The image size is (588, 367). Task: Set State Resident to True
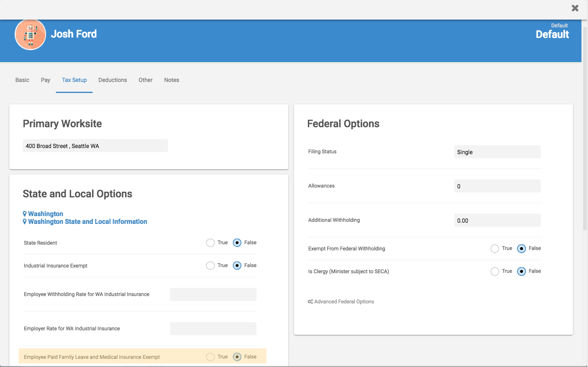(210, 243)
